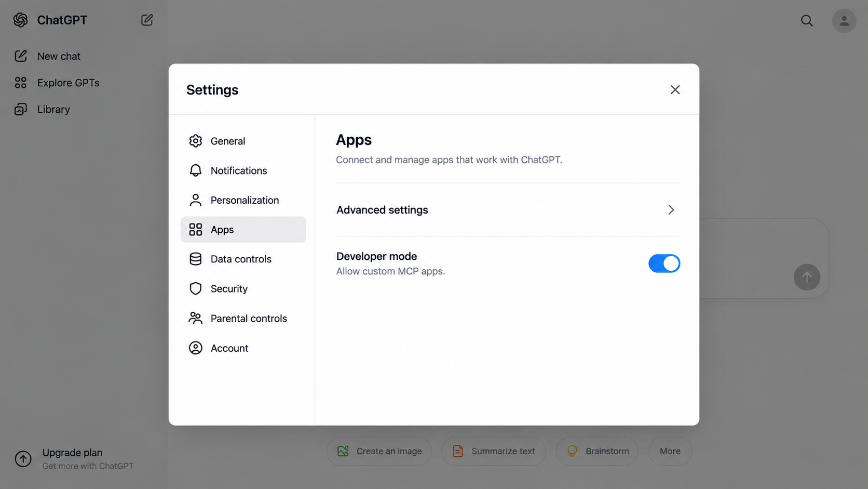Open Explore GPTs from sidebar

coord(68,83)
